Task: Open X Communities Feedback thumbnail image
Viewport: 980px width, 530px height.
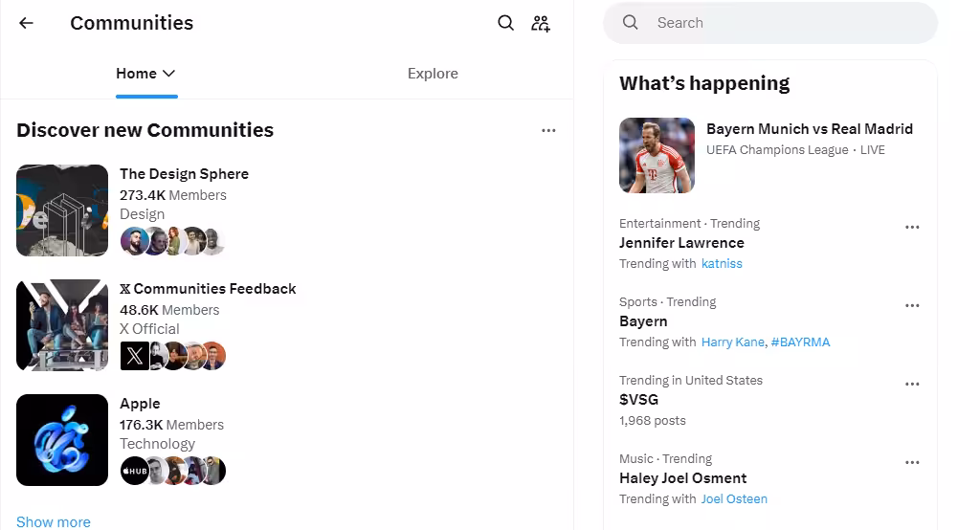Action: tap(62, 325)
